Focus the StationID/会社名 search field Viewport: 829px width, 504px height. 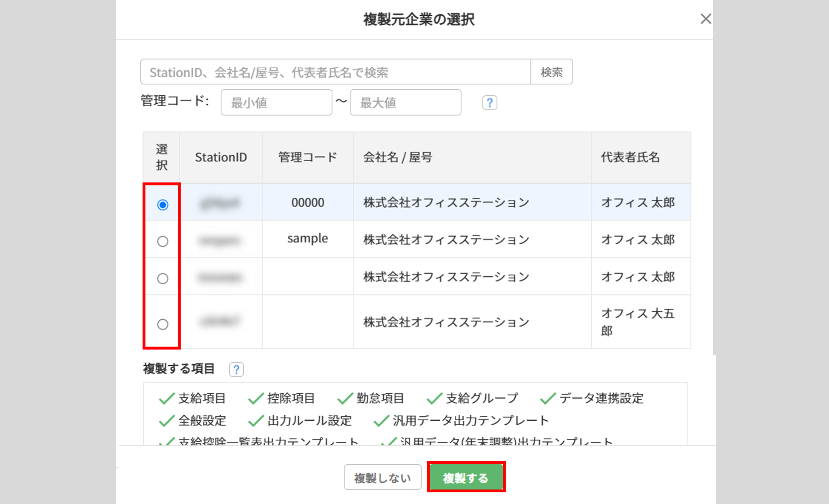(335, 72)
